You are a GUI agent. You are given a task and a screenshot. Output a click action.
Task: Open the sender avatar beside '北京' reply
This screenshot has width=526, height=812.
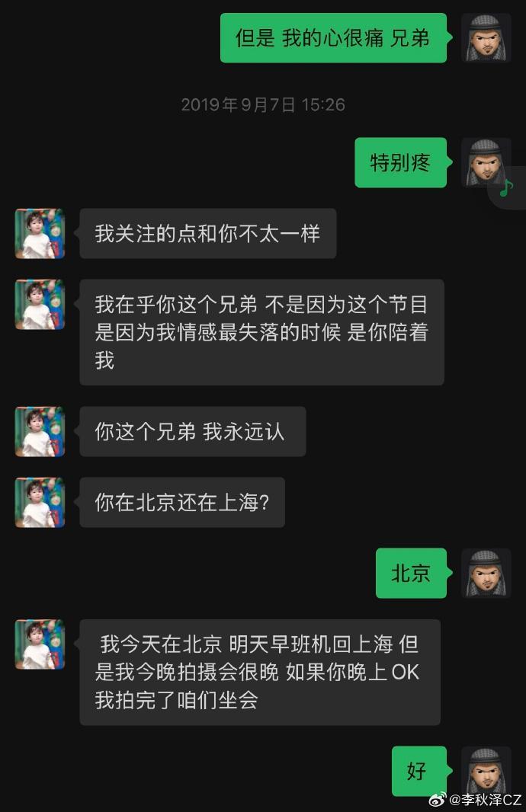click(x=486, y=573)
